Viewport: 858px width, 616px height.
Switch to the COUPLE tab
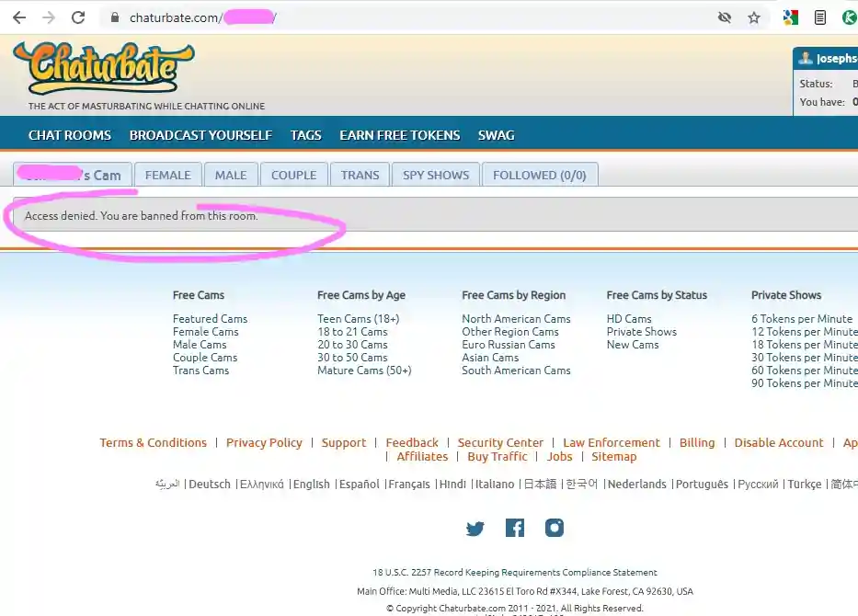pyautogui.click(x=294, y=175)
